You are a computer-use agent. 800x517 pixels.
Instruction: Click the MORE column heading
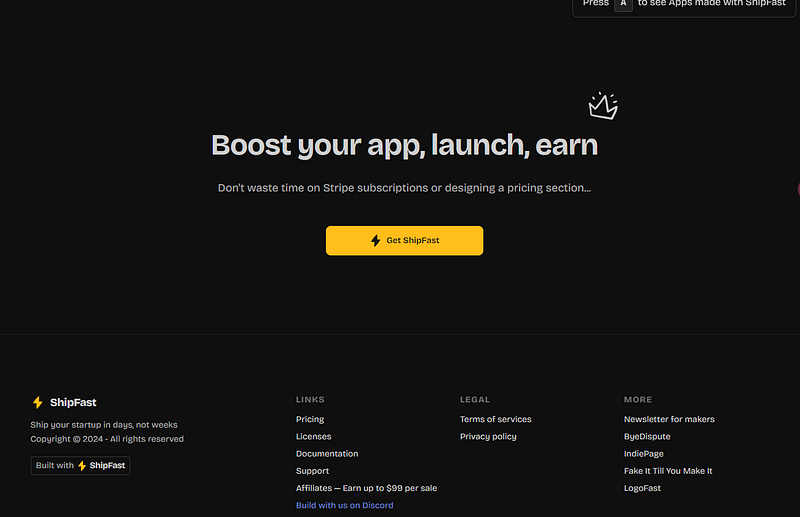(x=638, y=400)
